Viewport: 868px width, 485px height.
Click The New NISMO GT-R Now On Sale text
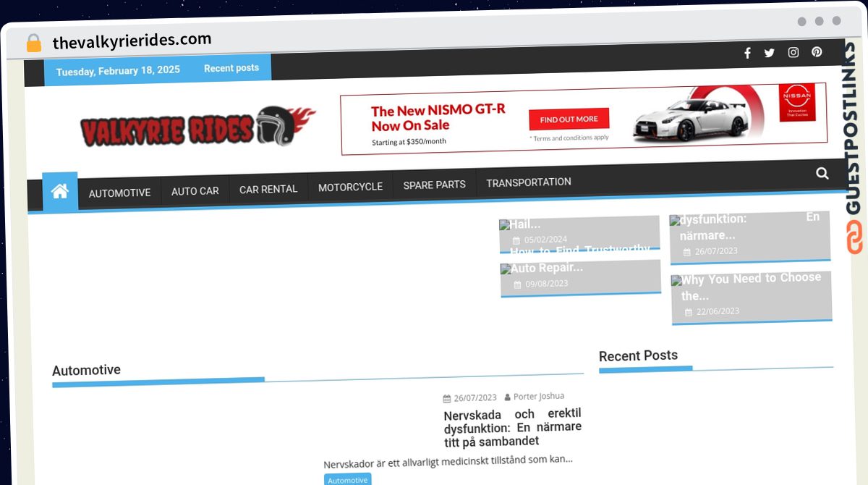(438, 118)
